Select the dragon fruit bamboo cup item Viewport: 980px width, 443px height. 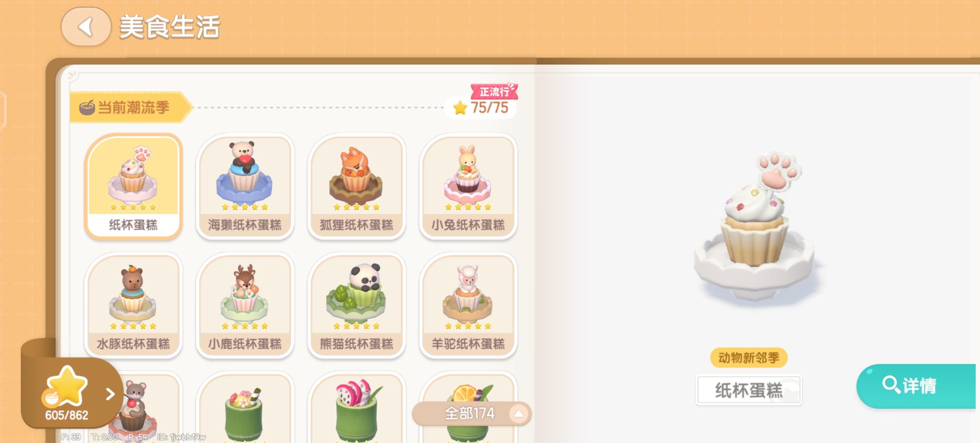tap(357, 407)
